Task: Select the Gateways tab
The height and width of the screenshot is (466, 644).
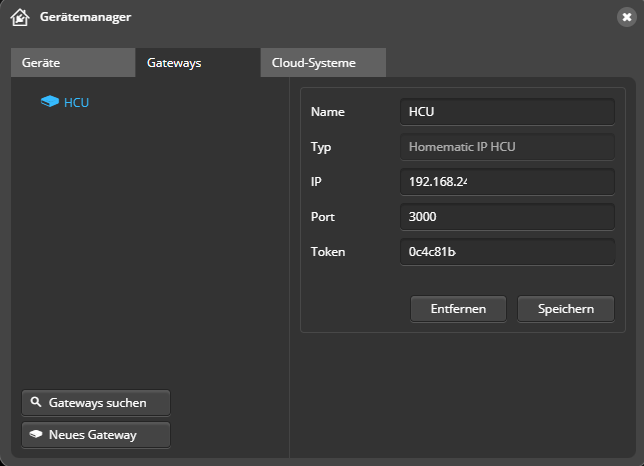Action: click(x=198, y=62)
